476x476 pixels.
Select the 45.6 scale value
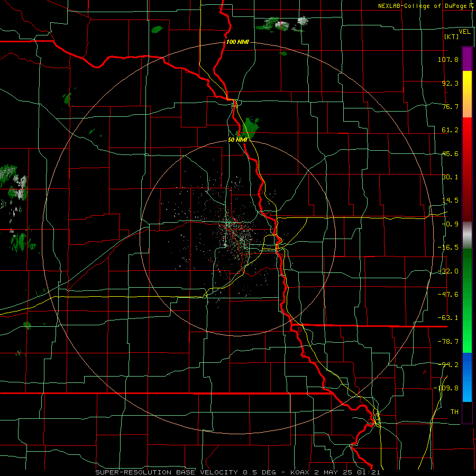click(x=450, y=153)
